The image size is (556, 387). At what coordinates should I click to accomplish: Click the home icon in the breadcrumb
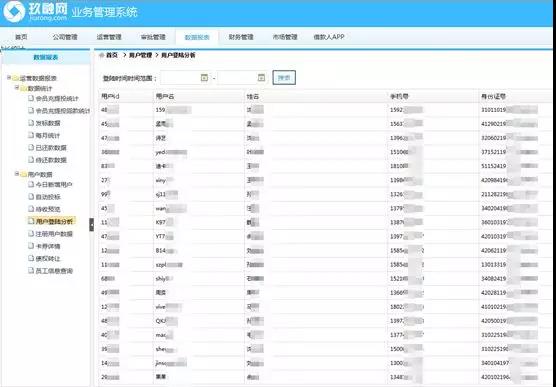[x=102, y=55]
